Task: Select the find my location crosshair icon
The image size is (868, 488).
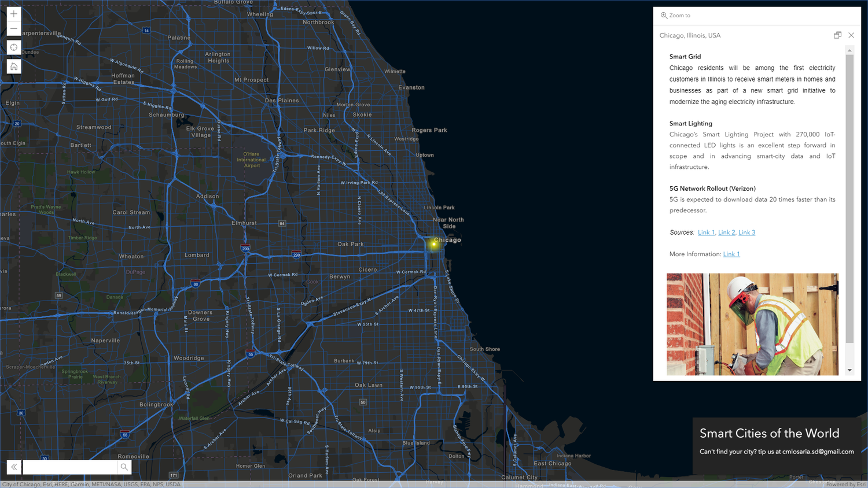Action: (x=13, y=47)
